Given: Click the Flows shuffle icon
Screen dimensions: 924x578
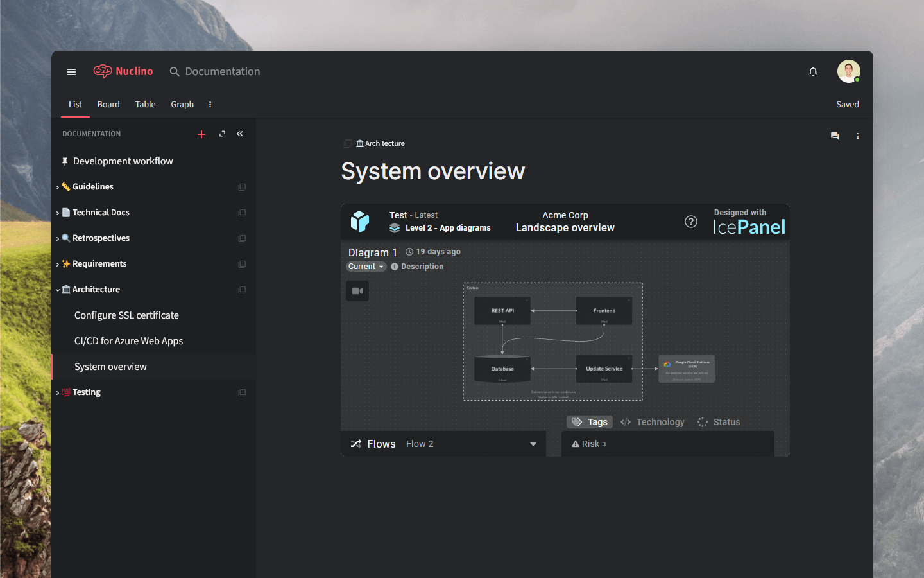Looking at the screenshot, I should pos(356,444).
